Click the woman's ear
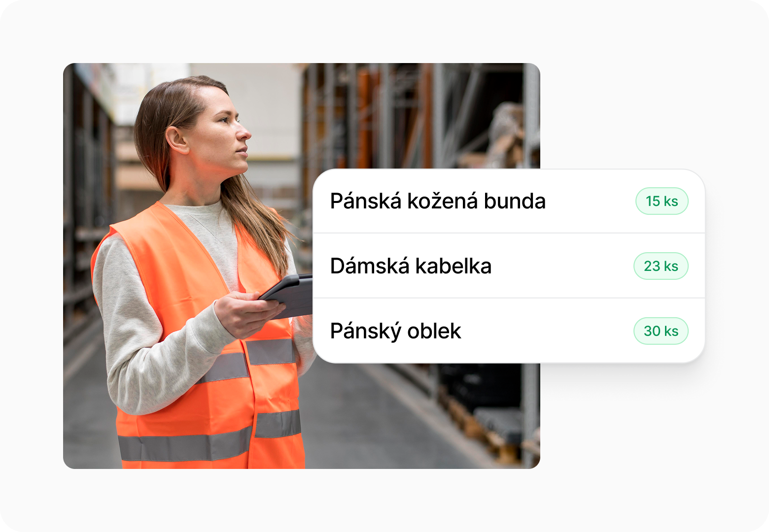This screenshot has width=769, height=532. click(176, 140)
